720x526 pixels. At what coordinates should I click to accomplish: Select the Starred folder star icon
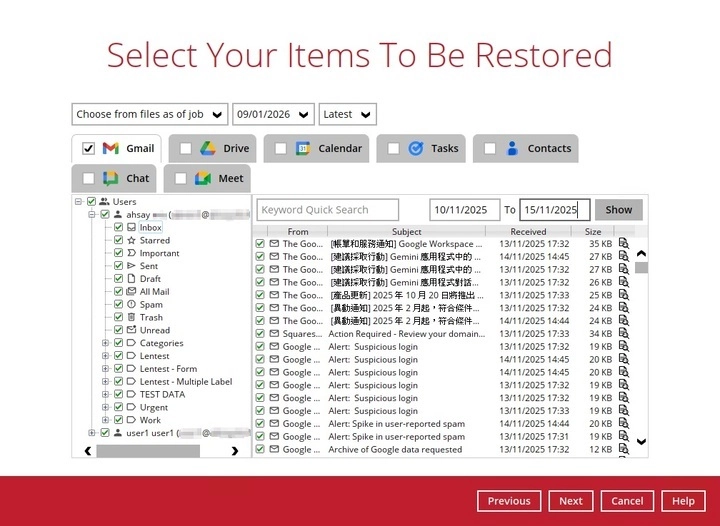131,241
